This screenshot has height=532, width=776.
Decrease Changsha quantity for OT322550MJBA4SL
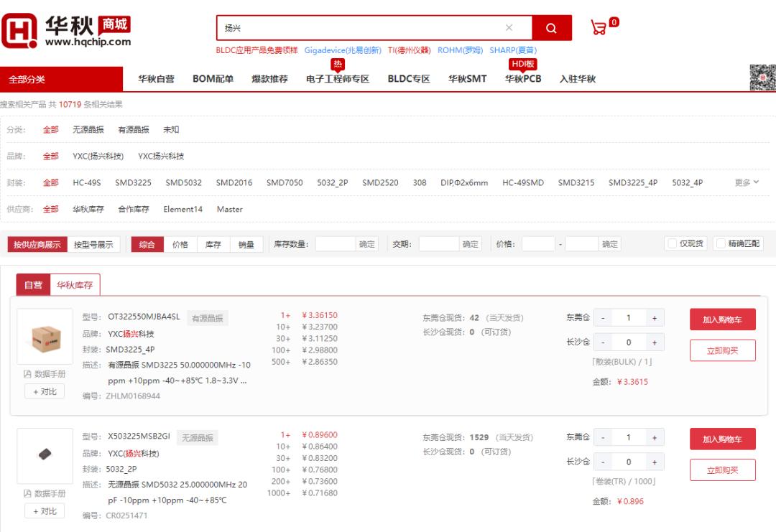[603, 342]
